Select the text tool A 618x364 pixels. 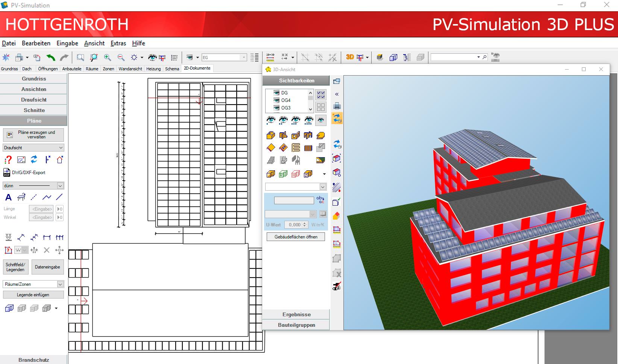[x=8, y=197]
